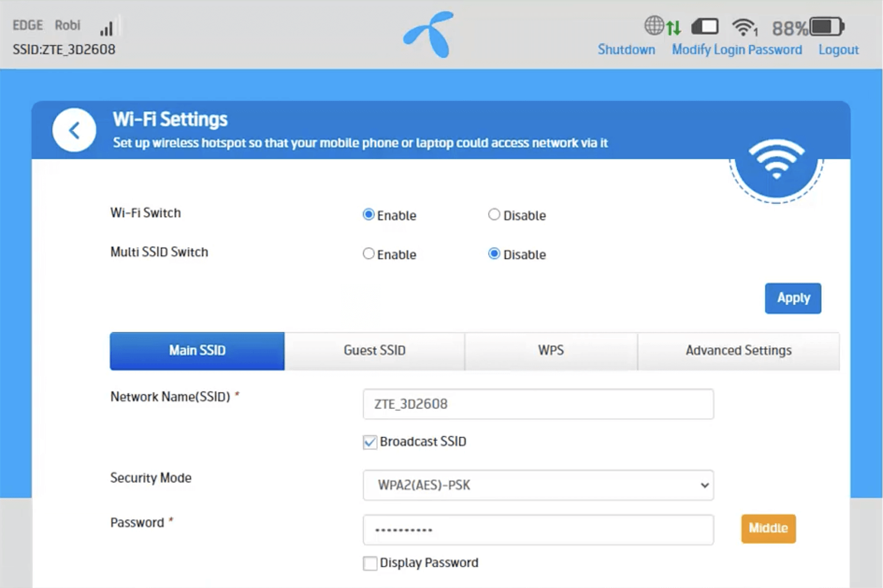Image resolution: width=883 pixels, height=588 pixels.
Task: Uncheck the Broadcast SSID checkbox
Action: [370, 442]
